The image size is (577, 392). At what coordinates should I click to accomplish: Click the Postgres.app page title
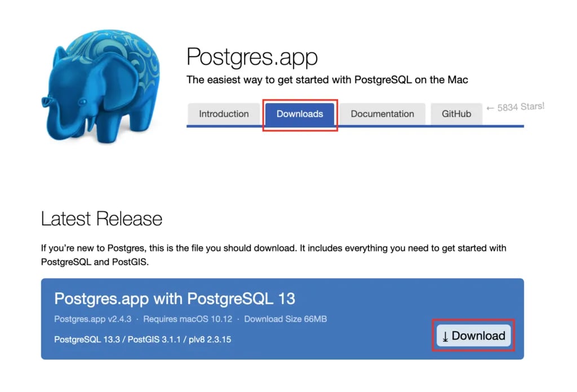[252, 57]
